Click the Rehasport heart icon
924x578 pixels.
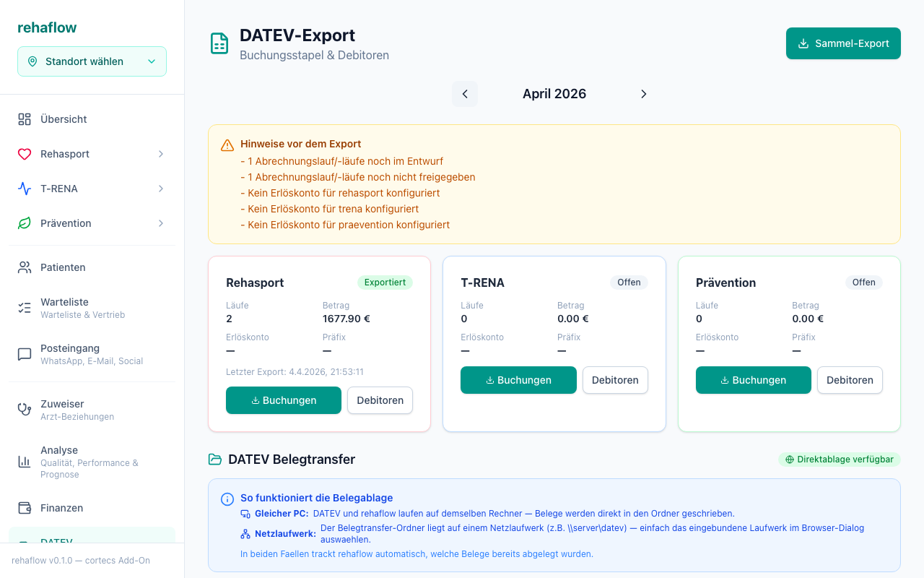click(x=24, y=153)
